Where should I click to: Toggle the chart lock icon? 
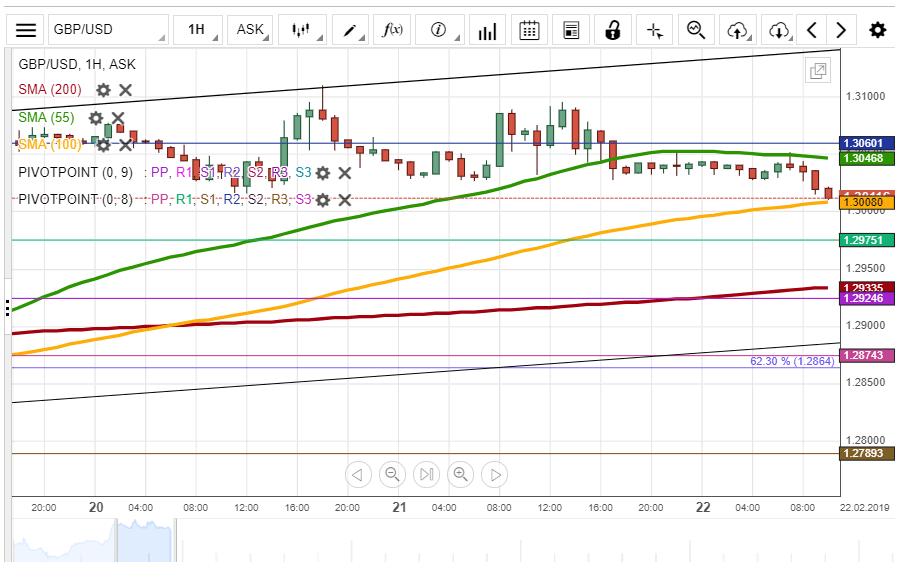pyautogui.click(x=613, y=30)
